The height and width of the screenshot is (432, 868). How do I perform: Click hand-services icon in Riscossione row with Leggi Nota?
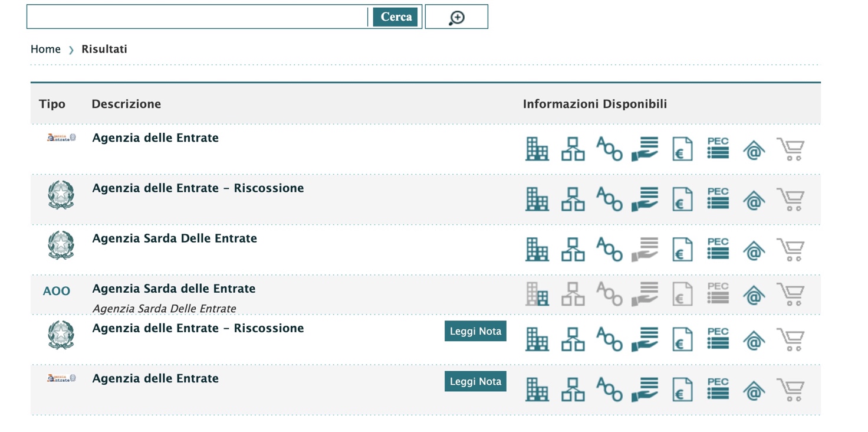pyautogui.click(x=645, y=339)
